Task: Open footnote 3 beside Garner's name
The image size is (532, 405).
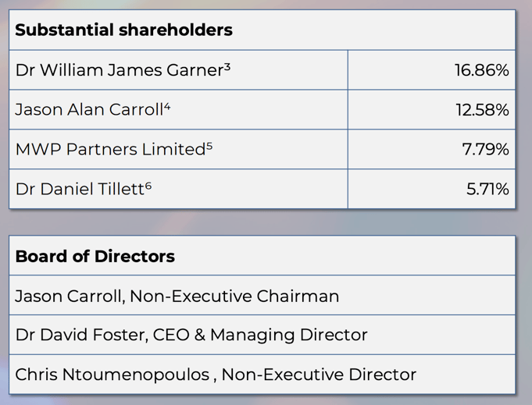Action: (227, 66)
